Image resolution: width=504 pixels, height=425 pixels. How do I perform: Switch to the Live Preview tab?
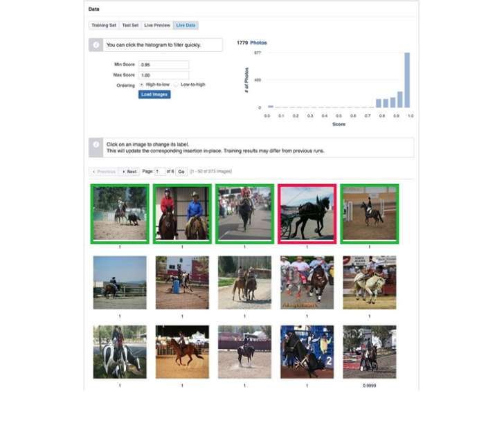click(156, 26)
